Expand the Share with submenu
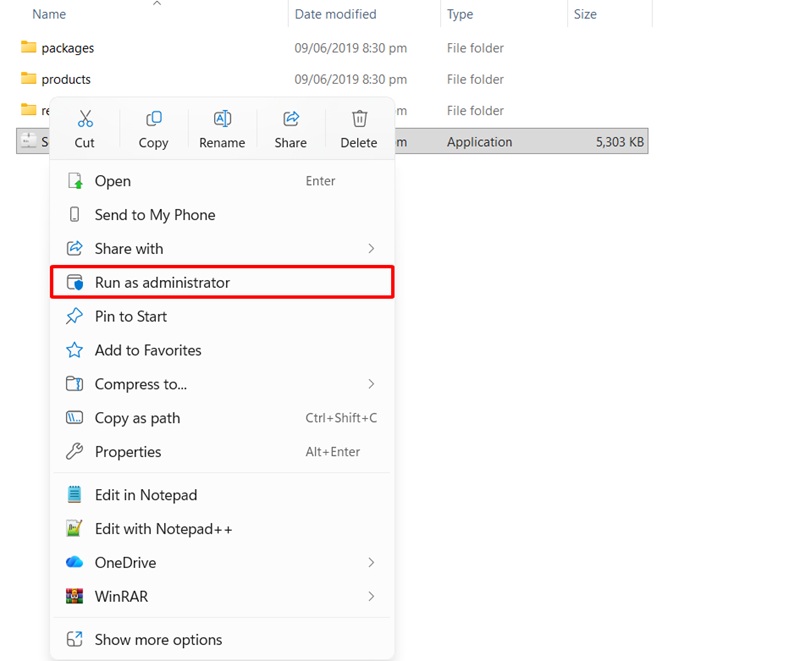 click(x=371, y=248)
